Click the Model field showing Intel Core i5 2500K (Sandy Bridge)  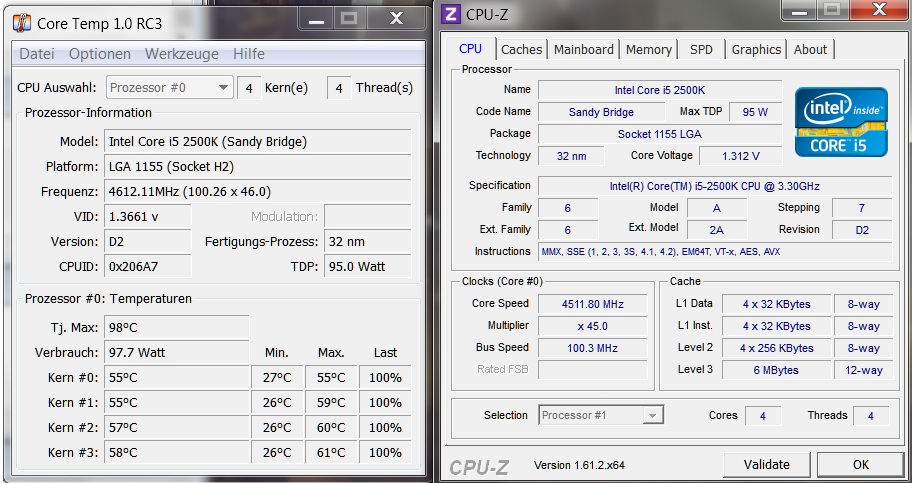pyautogui.click(x=258, y=142)
